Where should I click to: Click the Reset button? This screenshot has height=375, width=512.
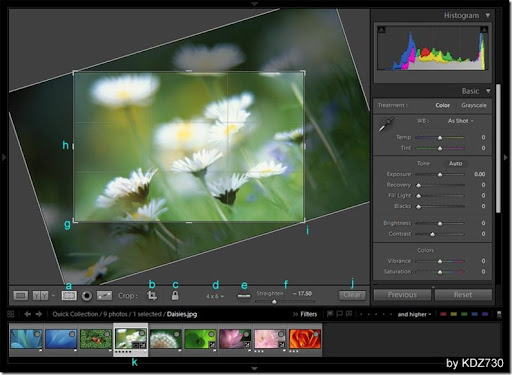tap(463, 295)
